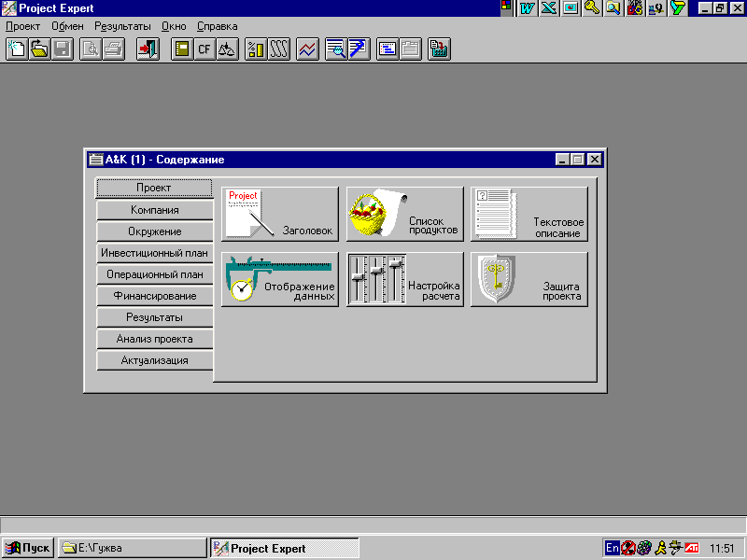
Task: Switch to E:\Гужва taskbar window
Action: pos(132,548)
